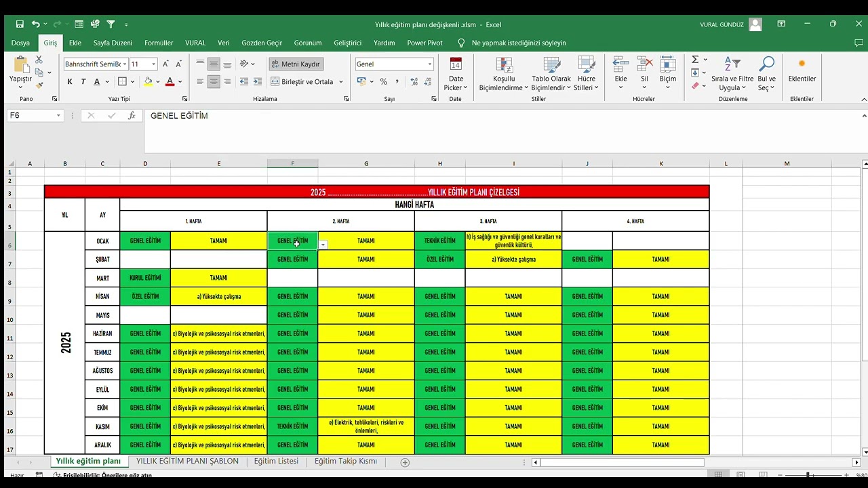Toggle center horizontal alignment

[214, 81]
